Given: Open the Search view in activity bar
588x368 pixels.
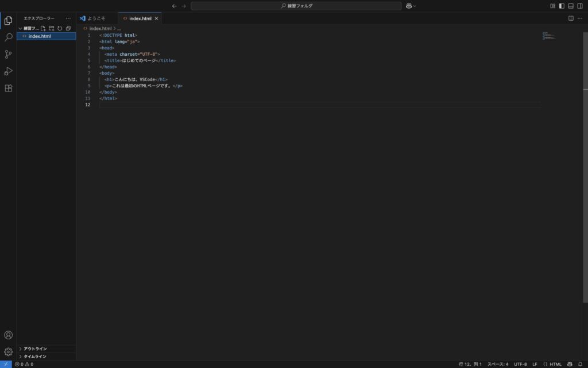Looking at the screenshot, I should point(8,37).
